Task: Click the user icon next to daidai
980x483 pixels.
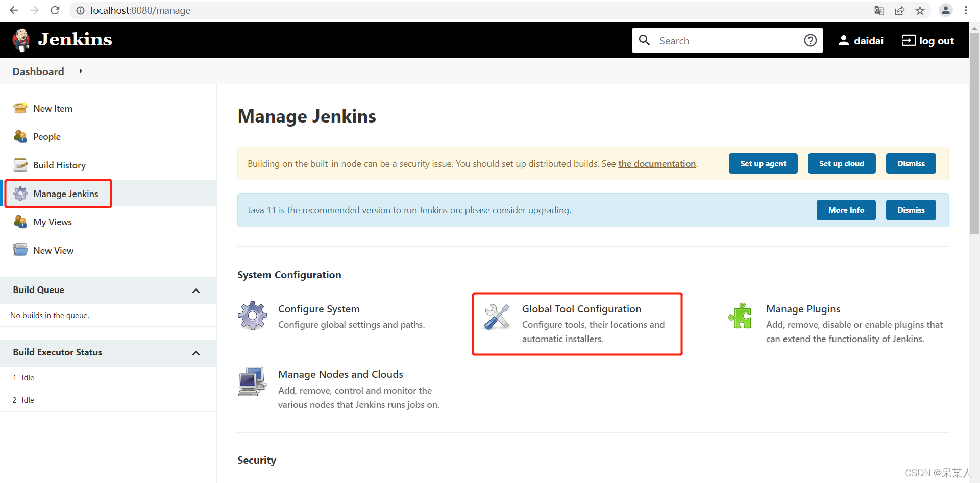Action: point(843,41)
